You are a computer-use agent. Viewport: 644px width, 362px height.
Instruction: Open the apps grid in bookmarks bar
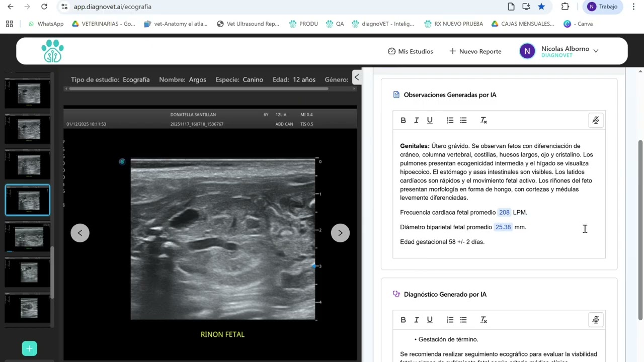[9, 24]
